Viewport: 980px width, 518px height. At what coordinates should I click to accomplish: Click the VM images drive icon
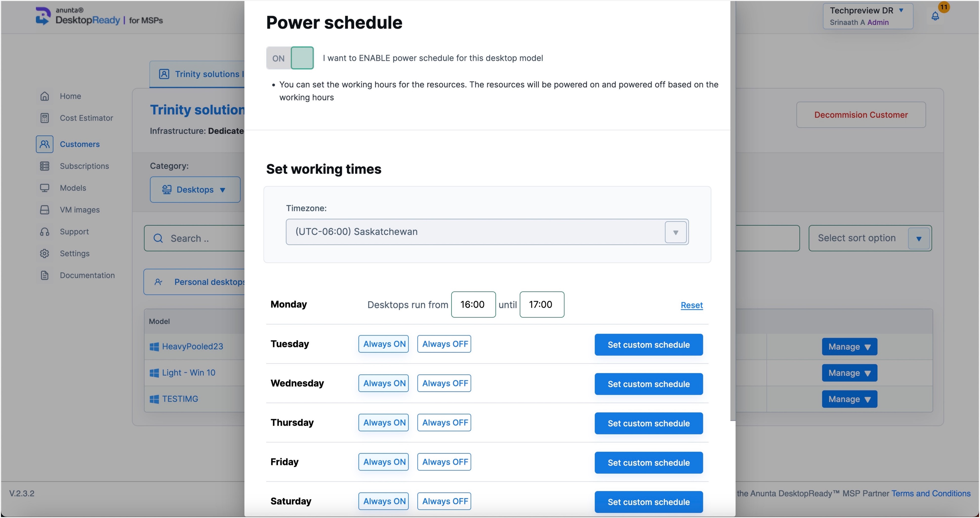[x=44, y=210]
